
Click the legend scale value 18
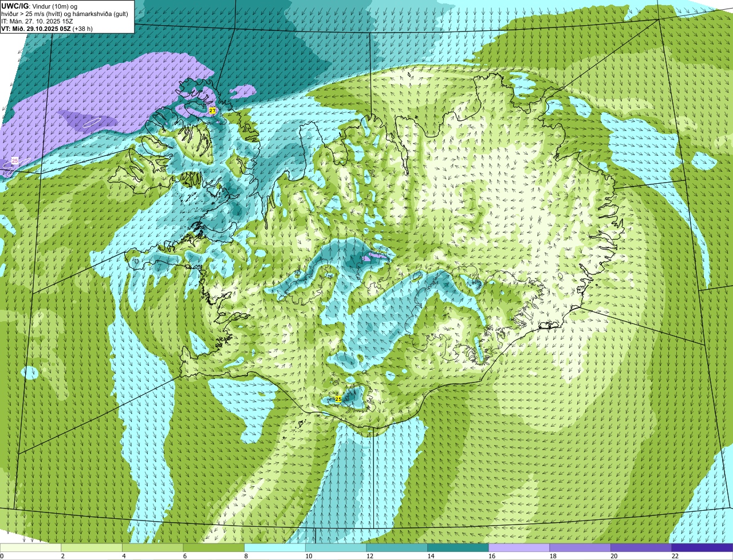pos(553,556)
